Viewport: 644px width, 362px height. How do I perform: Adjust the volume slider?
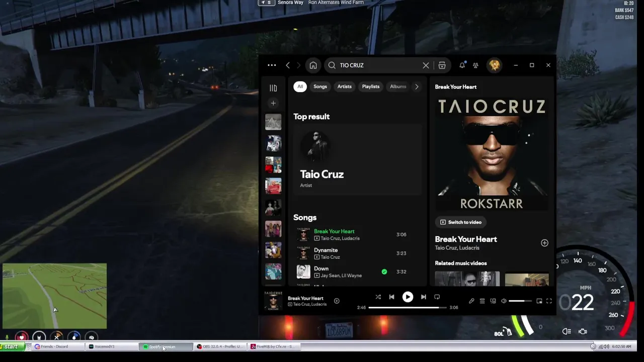(x=520, y=301)
